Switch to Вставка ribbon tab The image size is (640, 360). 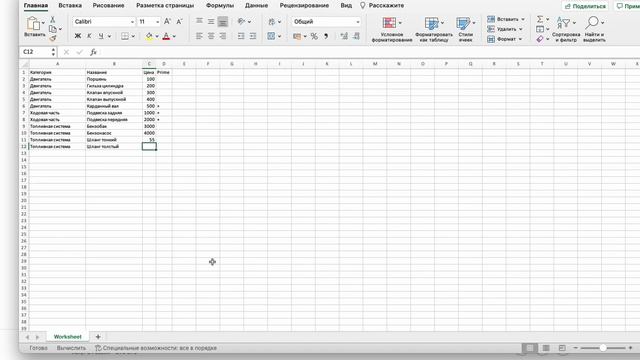70,6
